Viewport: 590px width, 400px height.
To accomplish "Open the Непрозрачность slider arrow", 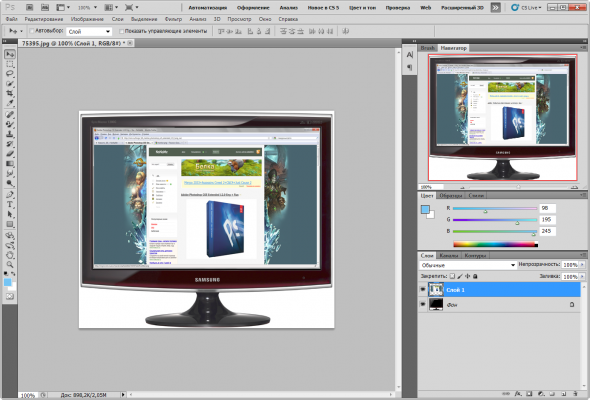I will click(x=582, y=265).
